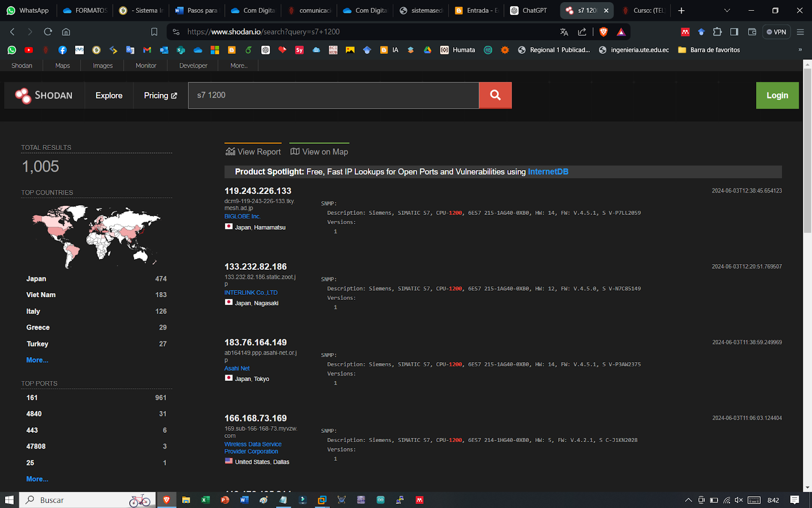Expand the More... menu in Shodan top bar
Viewport: 812px width, 508px height.
(239, 66)
